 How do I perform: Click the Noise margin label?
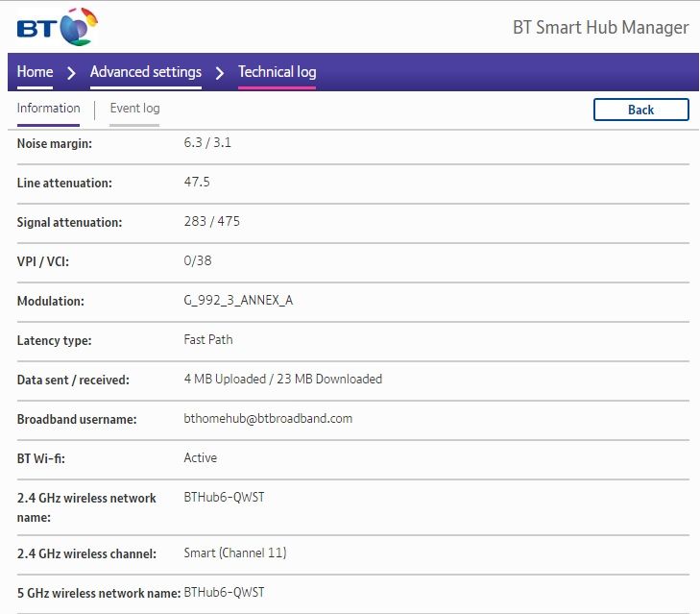pyautogui.click(x=55, y=143)
